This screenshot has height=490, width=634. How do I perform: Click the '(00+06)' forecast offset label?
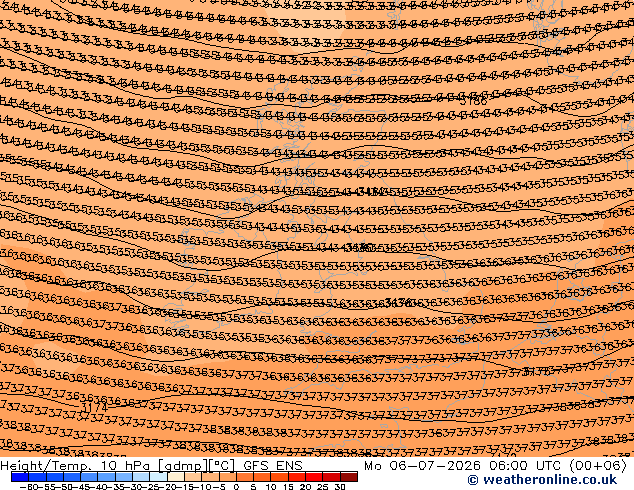(598, 466)
